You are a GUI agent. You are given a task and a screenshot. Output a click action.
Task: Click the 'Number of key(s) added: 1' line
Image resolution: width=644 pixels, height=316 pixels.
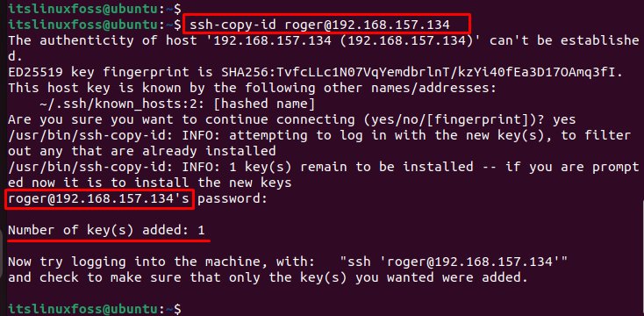(106, 230)
